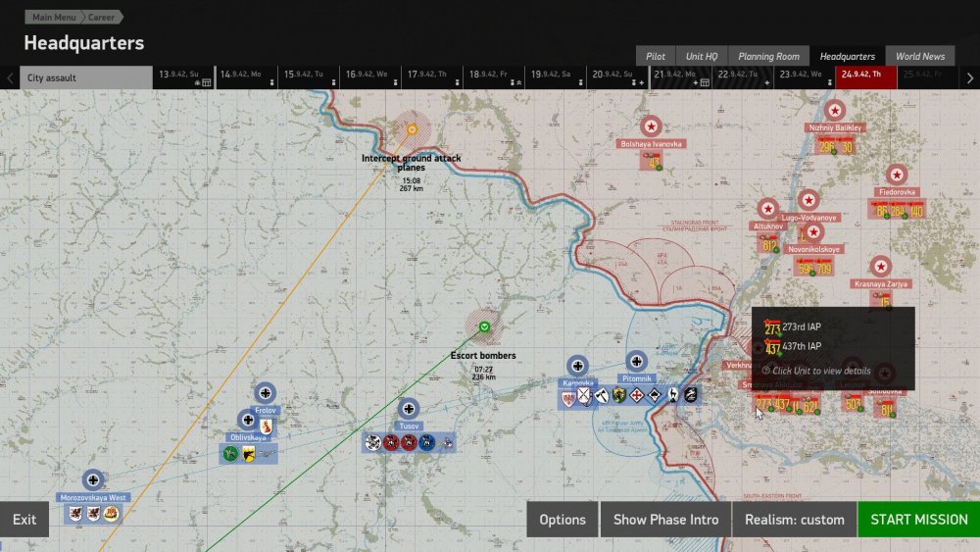This screenshot has width=980, height=552.
Task: Jump to 20.9.42 Sunday on timeline
Action: coord(617,77)
